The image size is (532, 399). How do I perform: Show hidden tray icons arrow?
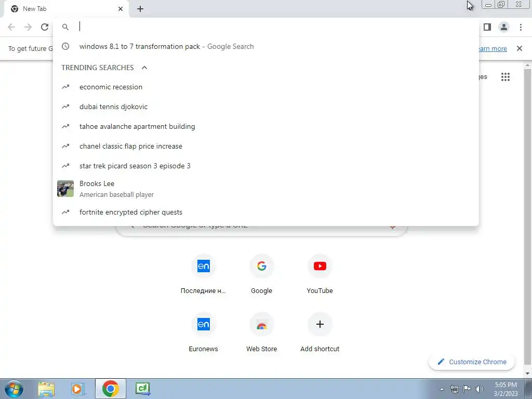click(x=442, y=389)
